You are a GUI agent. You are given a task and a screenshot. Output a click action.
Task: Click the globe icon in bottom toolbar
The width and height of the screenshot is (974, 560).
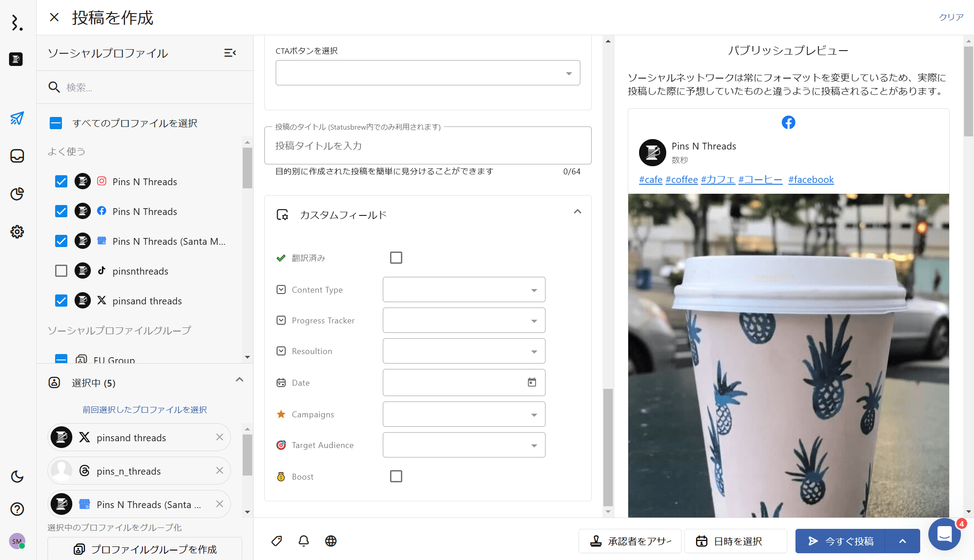click(x=331, y=541)
